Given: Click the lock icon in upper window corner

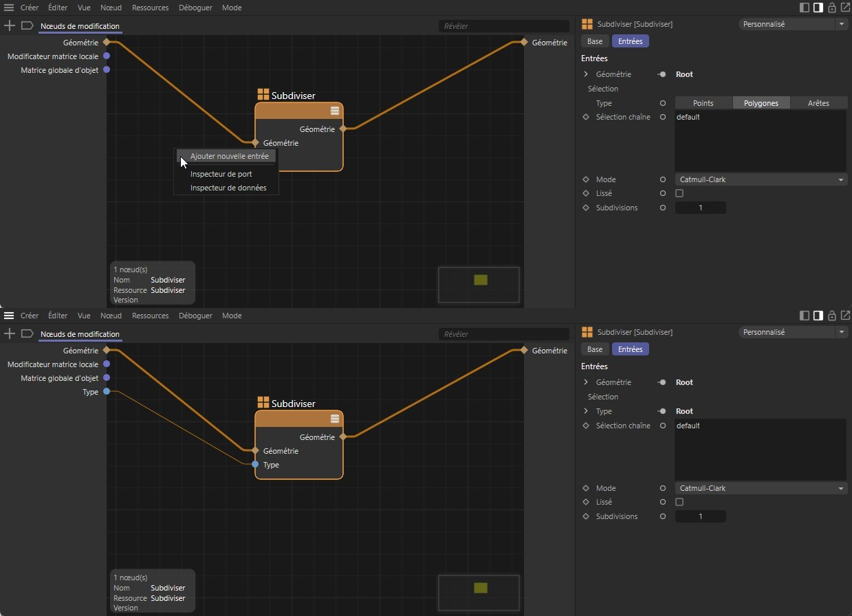Looking at the screenshot, I should click(832, 8).
